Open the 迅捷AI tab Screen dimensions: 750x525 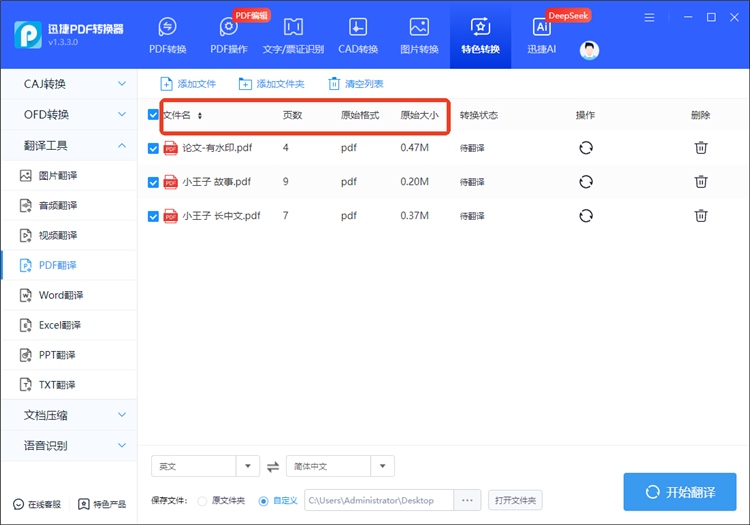tap(541, 35)
